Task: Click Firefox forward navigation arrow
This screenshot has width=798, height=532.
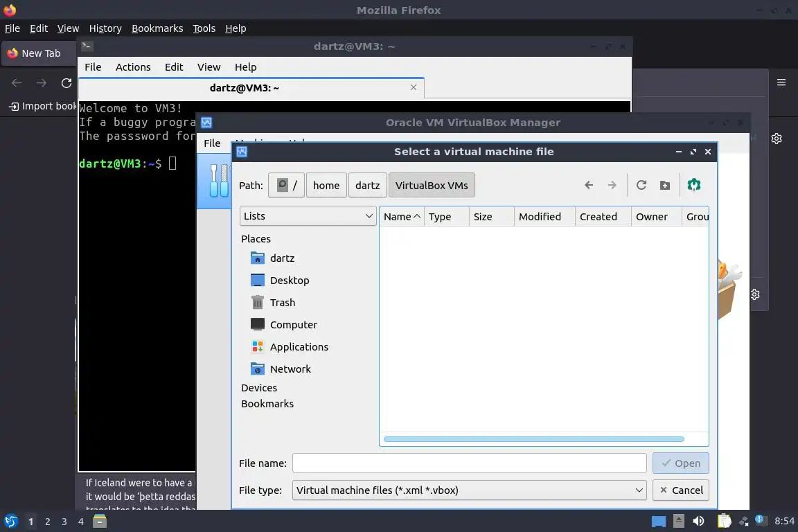Action: (x=42, y=83)
